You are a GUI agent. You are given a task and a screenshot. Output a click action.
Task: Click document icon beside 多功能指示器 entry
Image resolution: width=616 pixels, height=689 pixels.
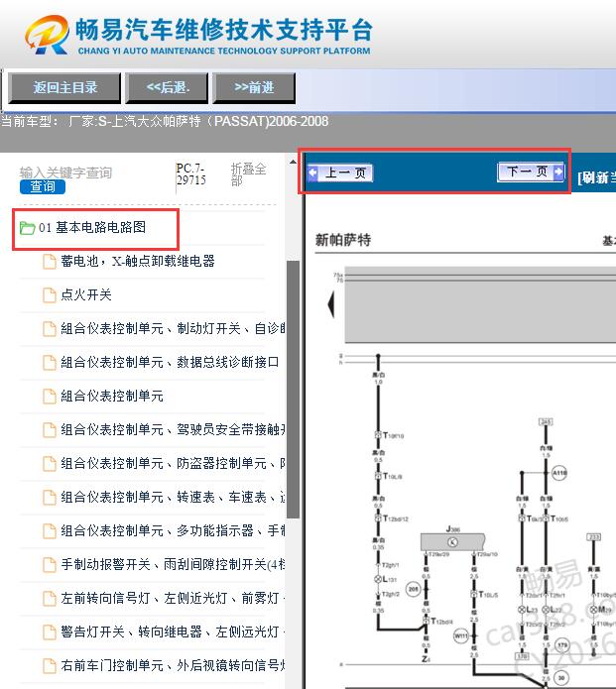pyautogui.click(x=50, y=531)
